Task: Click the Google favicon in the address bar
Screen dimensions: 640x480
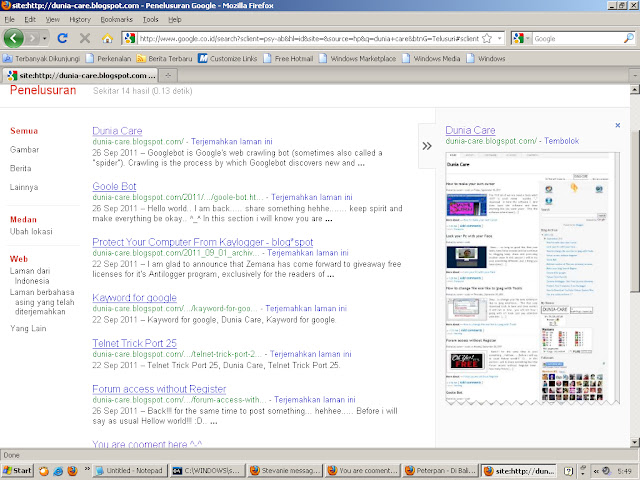Action: tap(130, 38)
